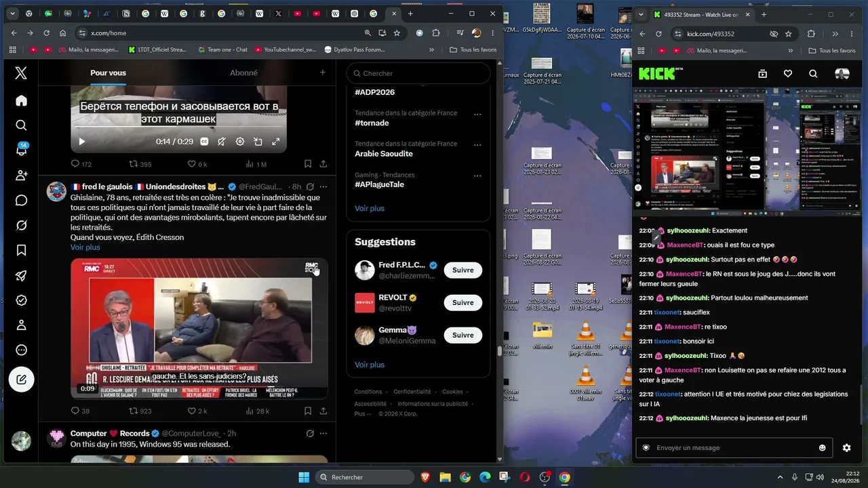This screenshot has height=488, width=868.
Task: Open more options for Computer Love Records post
Action: [x=323, y=433]
